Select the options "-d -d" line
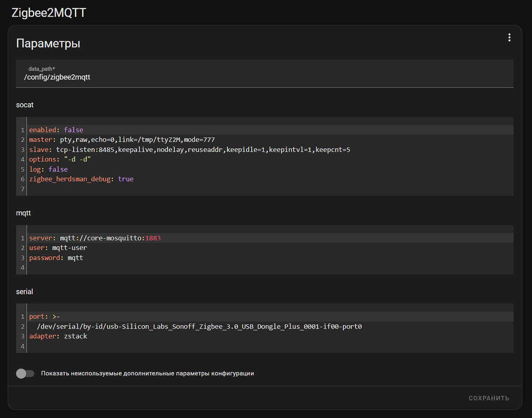This screenshot has height=418, width=532. pos(60,159)
